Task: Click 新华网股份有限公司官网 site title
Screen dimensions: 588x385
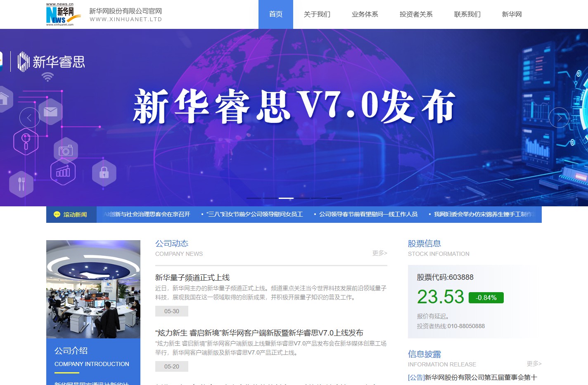Action: (x=126, y=11)
